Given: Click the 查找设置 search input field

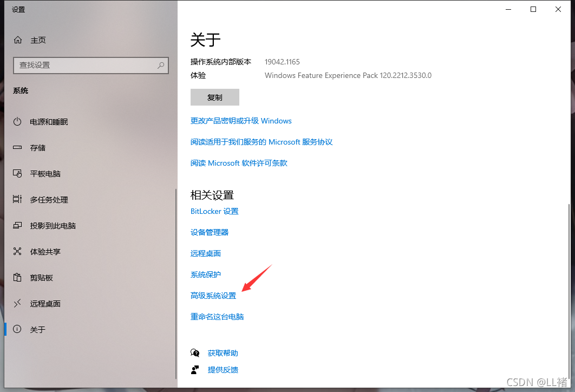Looking at the screenshot, I should 87,66.
